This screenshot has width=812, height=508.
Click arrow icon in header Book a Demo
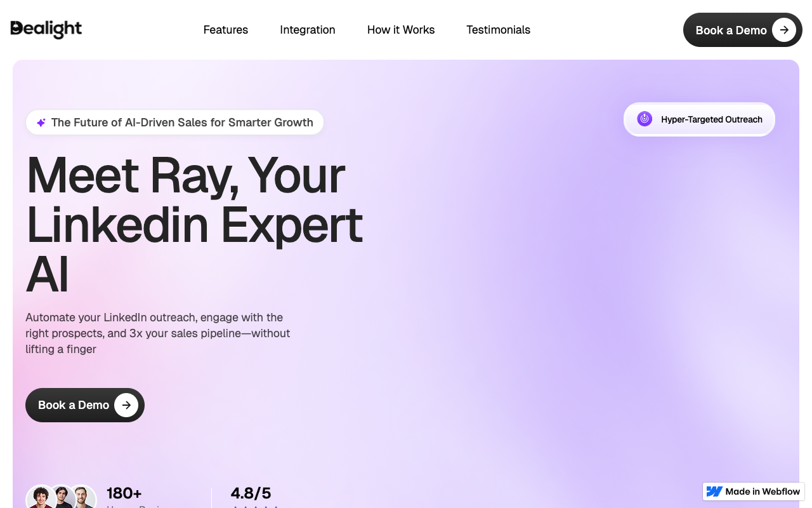pos(784,30)
